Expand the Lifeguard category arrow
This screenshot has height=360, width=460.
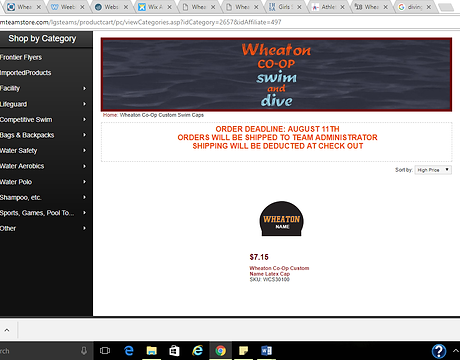pyautogui.click(x=84, y=104)
